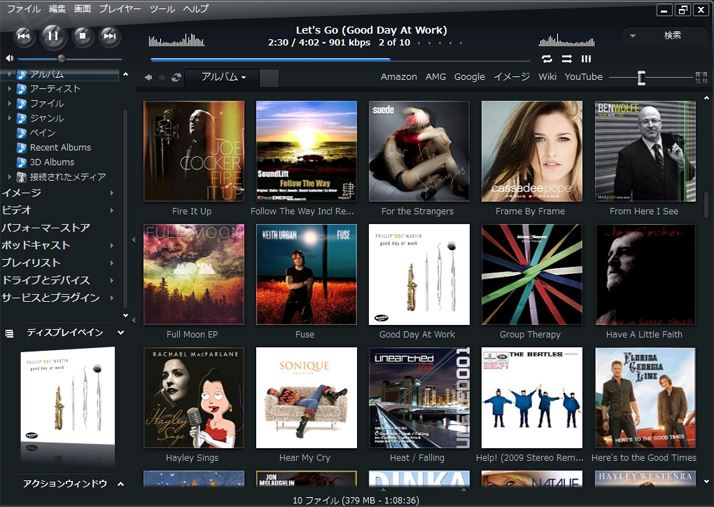Open the Fire It Up album cover
Screen dimensions: 714x507
tap(194, 151)
